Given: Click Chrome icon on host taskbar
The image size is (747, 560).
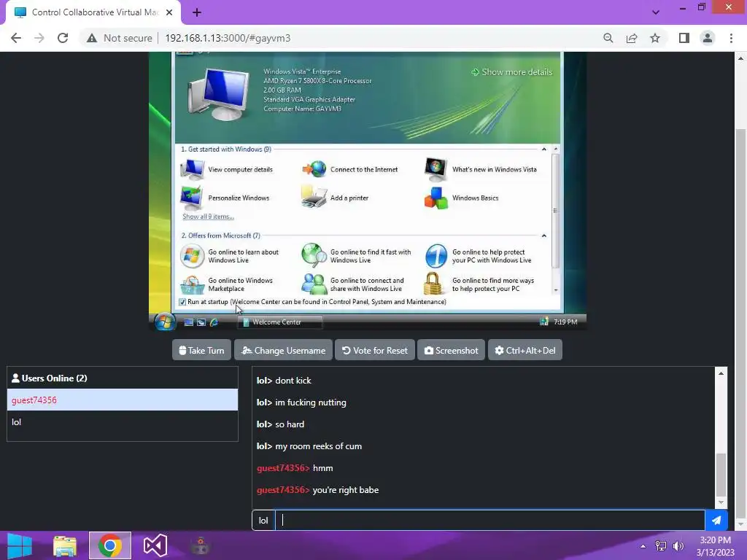Looking at the screenshot, I should [x=110, y=545].
